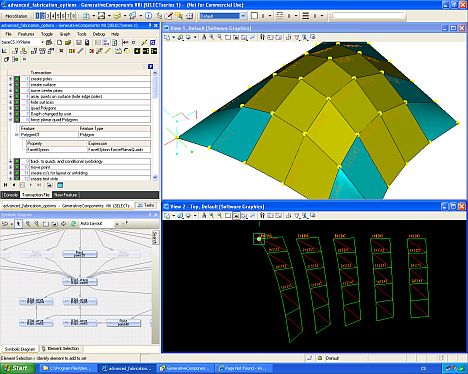Click the rewind-to-start transaction playback icon
The width and height of the screenshot is (468, 374).
point(6,185)
